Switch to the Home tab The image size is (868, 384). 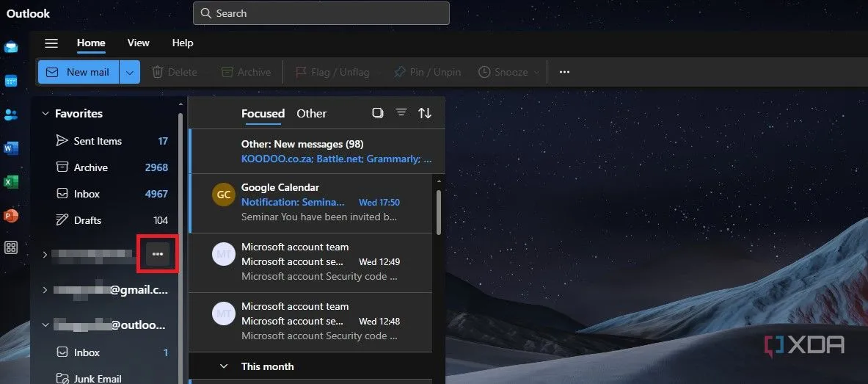[91, 43]
